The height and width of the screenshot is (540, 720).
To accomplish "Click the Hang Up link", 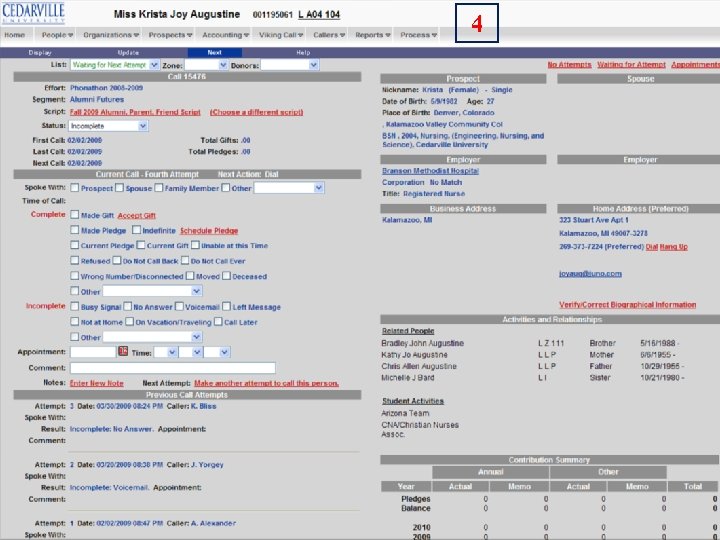I will pyautogui.click(x=674, y=247).
